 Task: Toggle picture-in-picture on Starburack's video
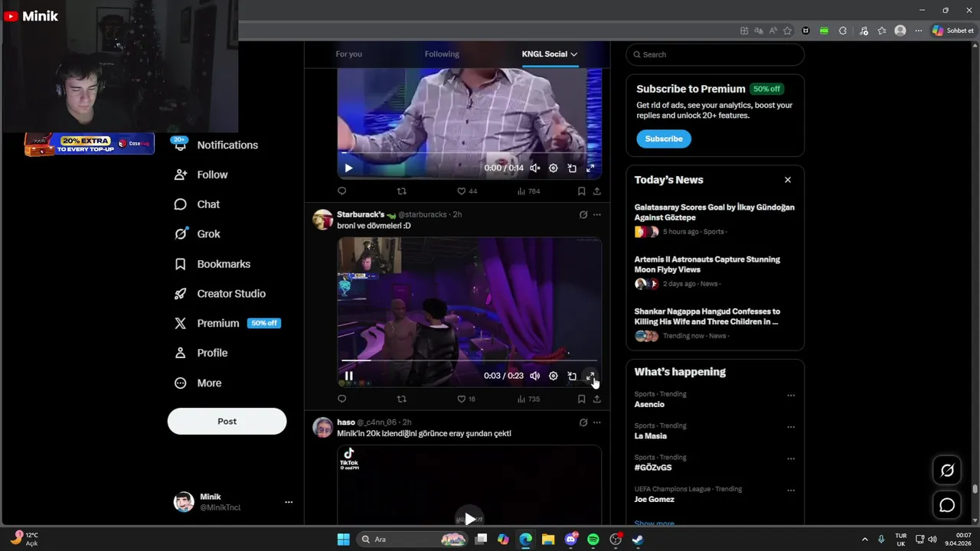coord(572,376)
